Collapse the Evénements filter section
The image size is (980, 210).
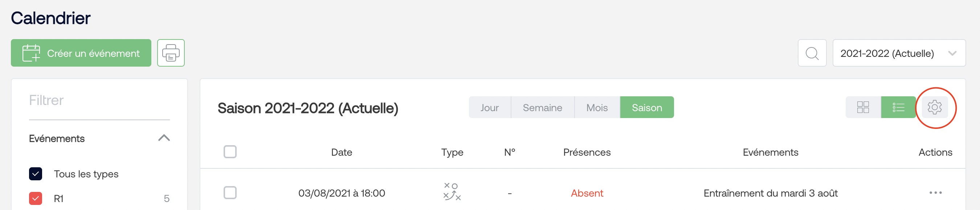(x=164, y=138)
